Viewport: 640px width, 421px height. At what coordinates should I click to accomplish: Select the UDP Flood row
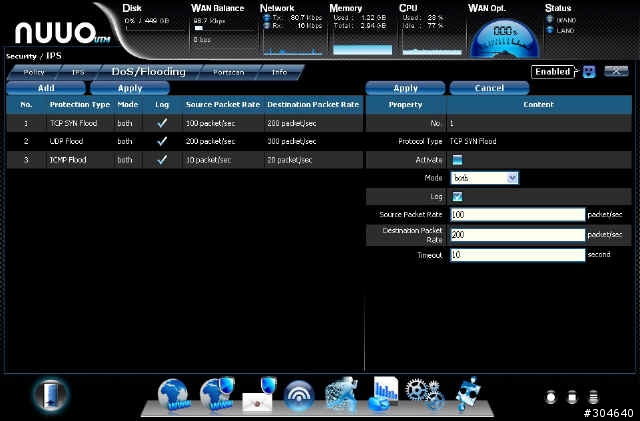point(184,141)
